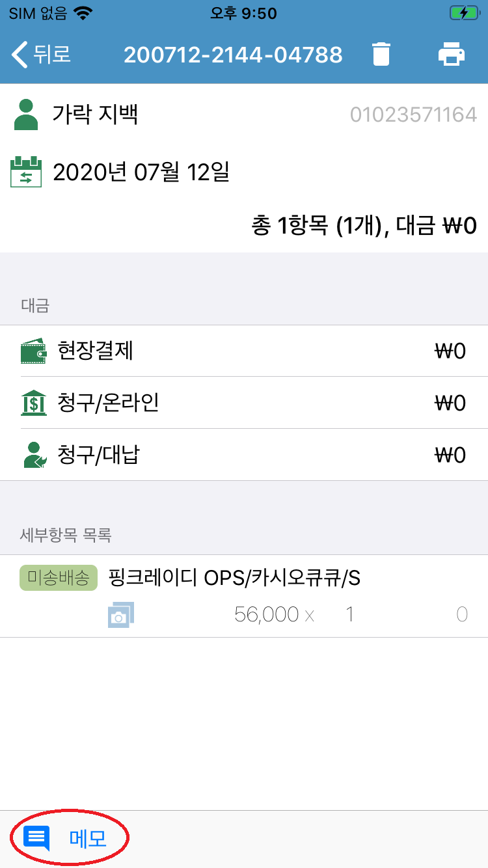Tap the customer name 가락 지백
The height and width of the screenshot is (868, 488).
[x=96, y=115]
